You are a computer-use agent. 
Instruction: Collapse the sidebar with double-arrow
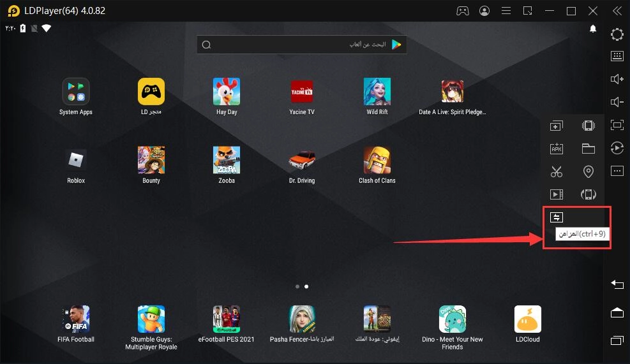(617, 11)
